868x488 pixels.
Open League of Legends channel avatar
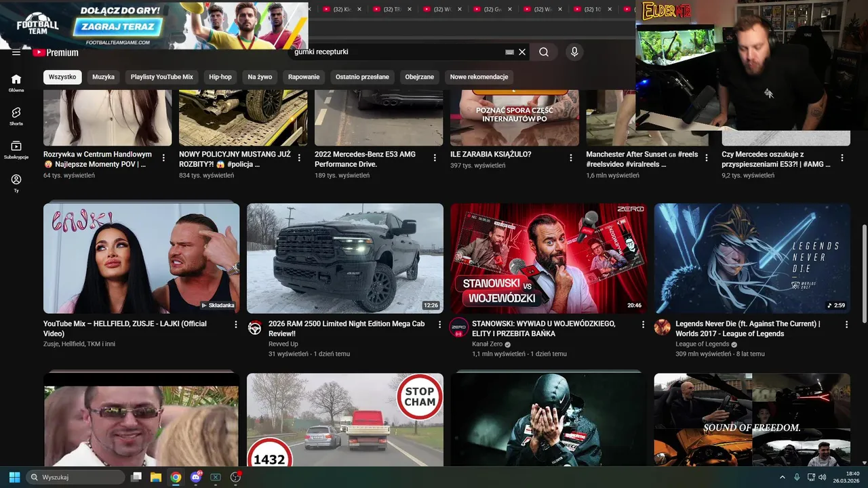tap(662, 328)
